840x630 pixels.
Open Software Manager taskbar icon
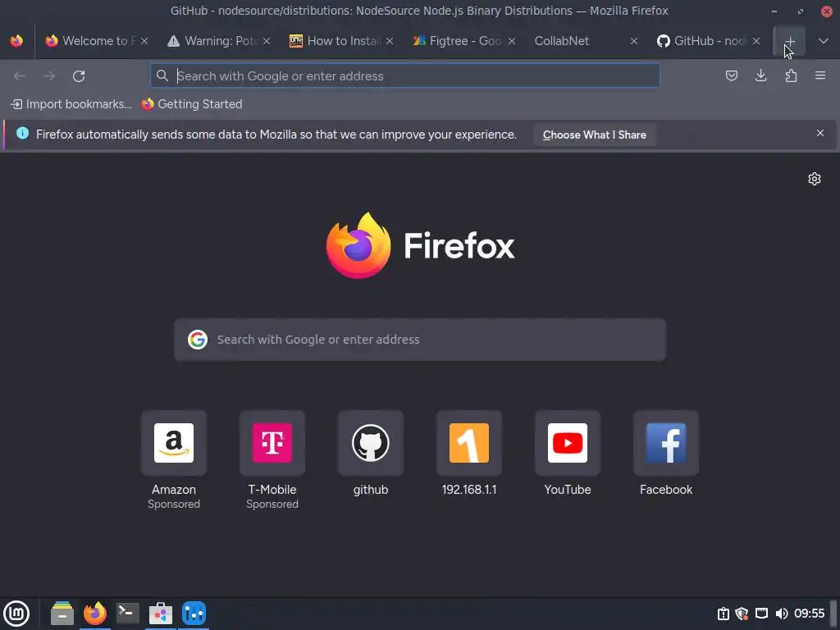click(x=160, y=614)
